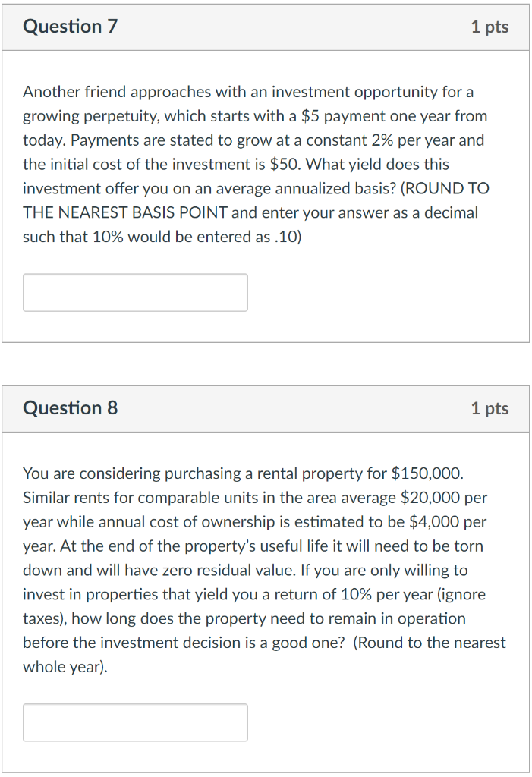532x777 pixels.
Task: Click the '$50' initial cost amount
Action: point(285,164)
